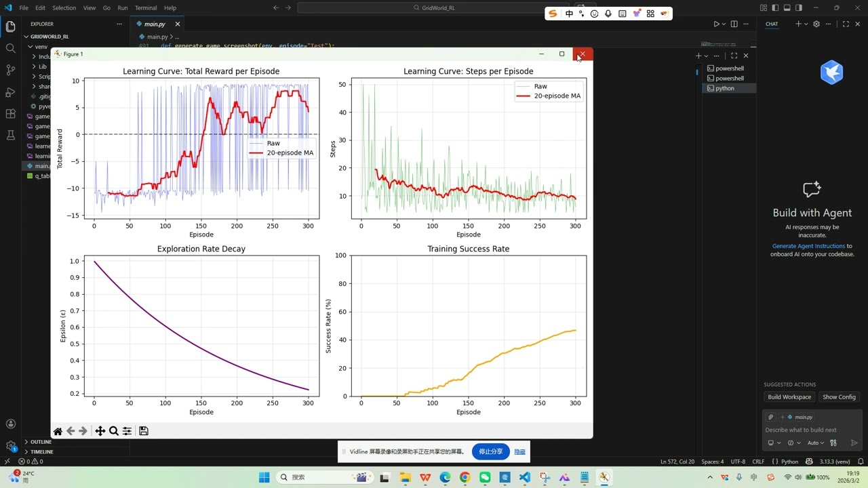Screen dimensions: 868x488
Task: Open the Configure subplots tool
Action: pos(127,431)
